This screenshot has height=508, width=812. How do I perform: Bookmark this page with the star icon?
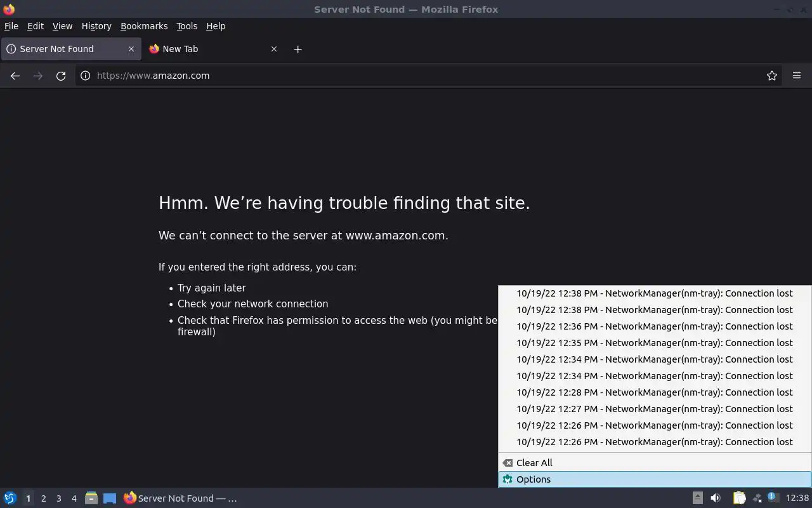click(772, 76)
